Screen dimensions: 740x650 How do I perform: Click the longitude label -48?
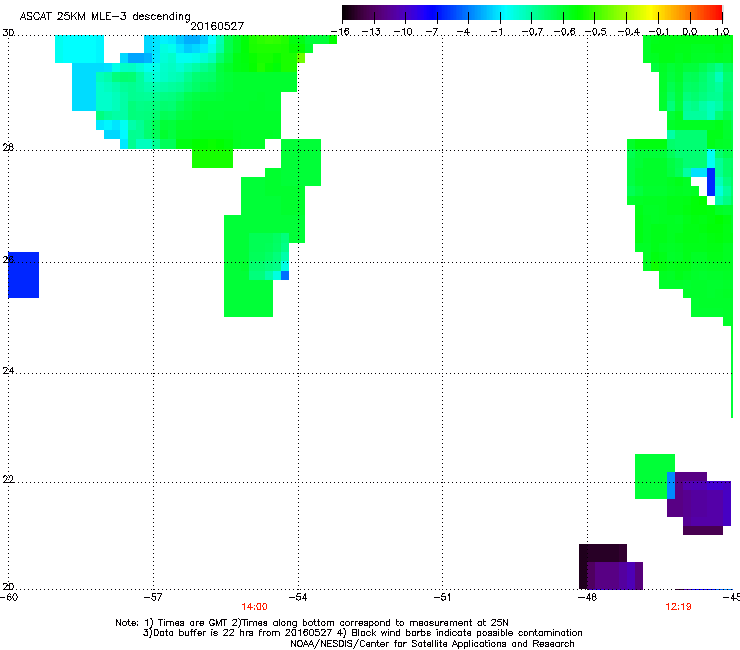(588, 598)
